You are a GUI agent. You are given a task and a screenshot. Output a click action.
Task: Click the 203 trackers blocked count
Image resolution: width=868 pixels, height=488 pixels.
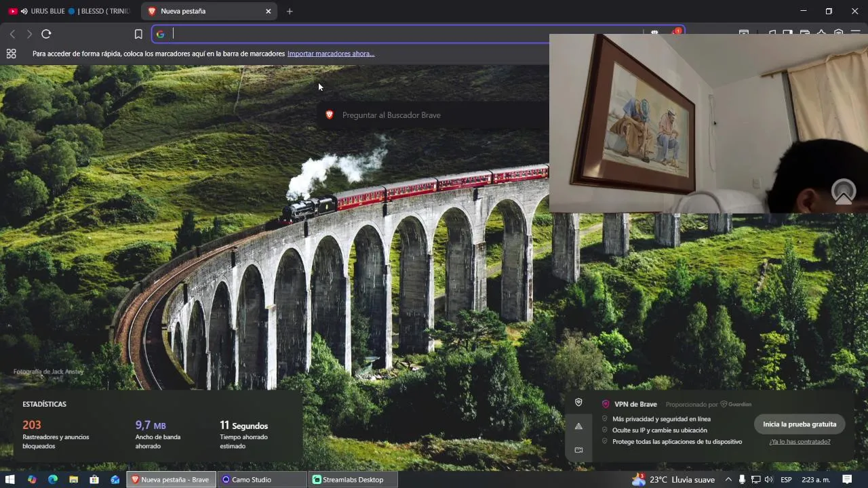(32, 425)
